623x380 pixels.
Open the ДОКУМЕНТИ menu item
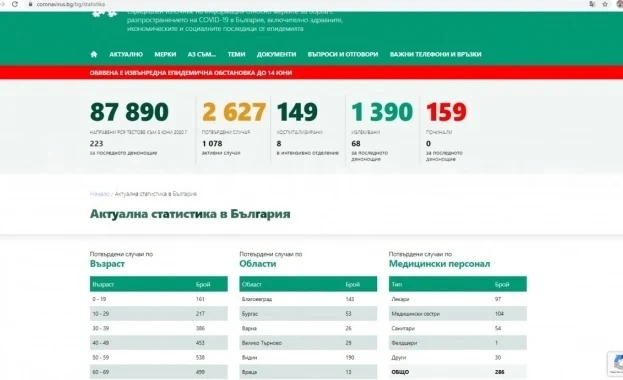coord(277,54)
